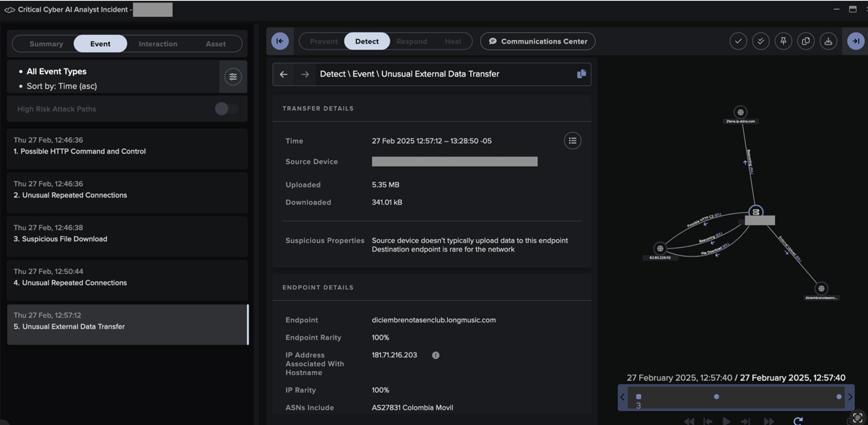Open the Communications Center button
The image size is (868, 425).
[538, 41]
